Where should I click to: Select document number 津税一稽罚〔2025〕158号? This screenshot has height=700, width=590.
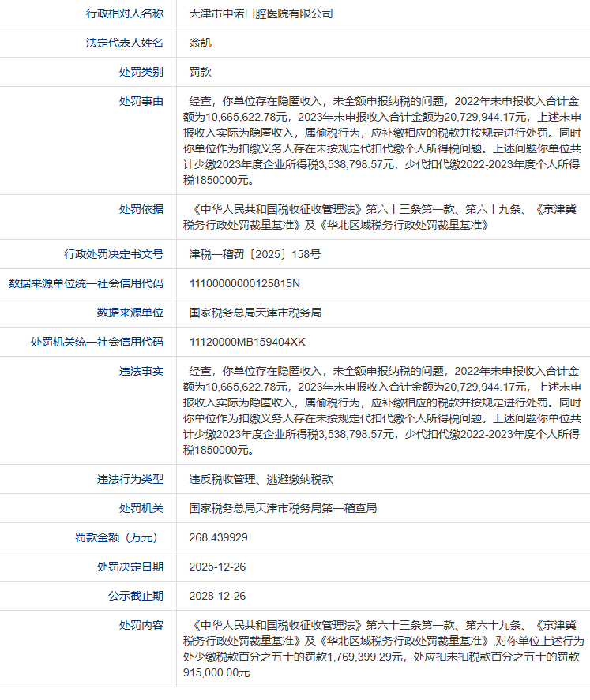tap(254, 254)
